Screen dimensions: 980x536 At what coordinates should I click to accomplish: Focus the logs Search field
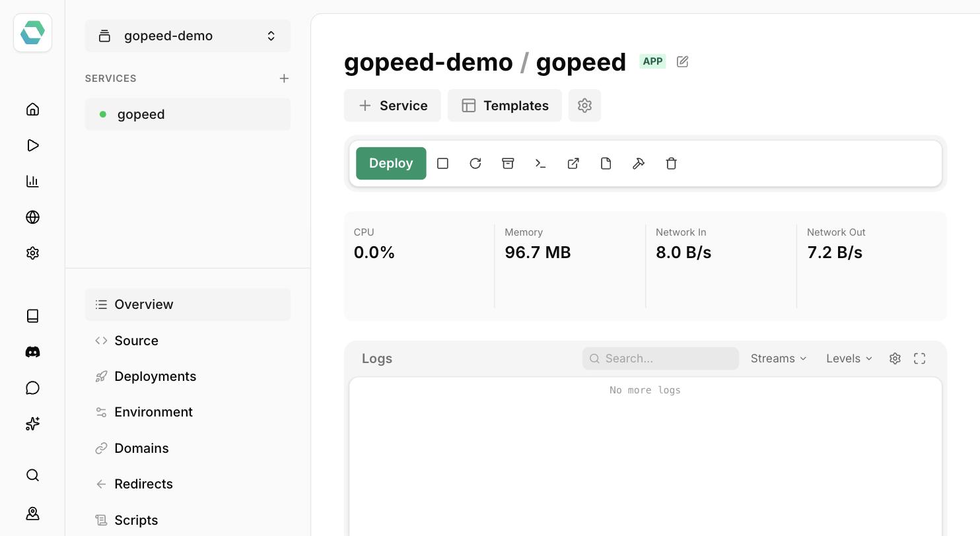pos(660,358)
